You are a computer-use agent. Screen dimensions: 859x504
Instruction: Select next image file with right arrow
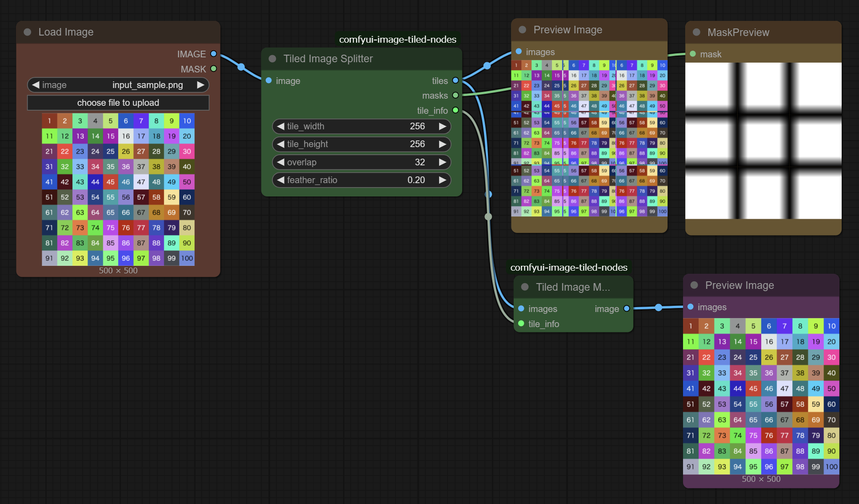[x=201, y=84]
